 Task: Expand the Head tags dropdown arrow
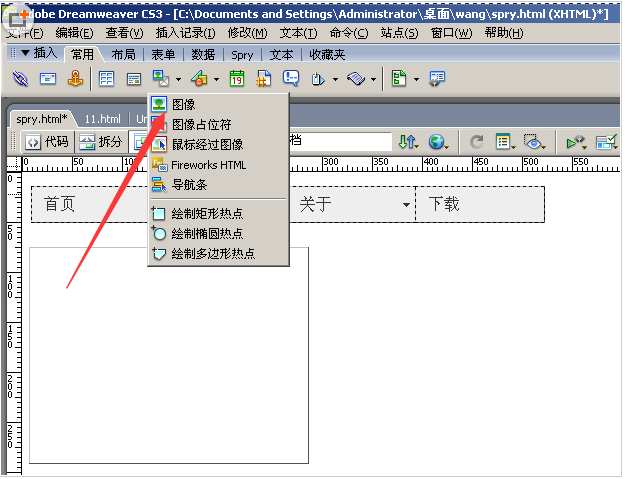point(335,80)
